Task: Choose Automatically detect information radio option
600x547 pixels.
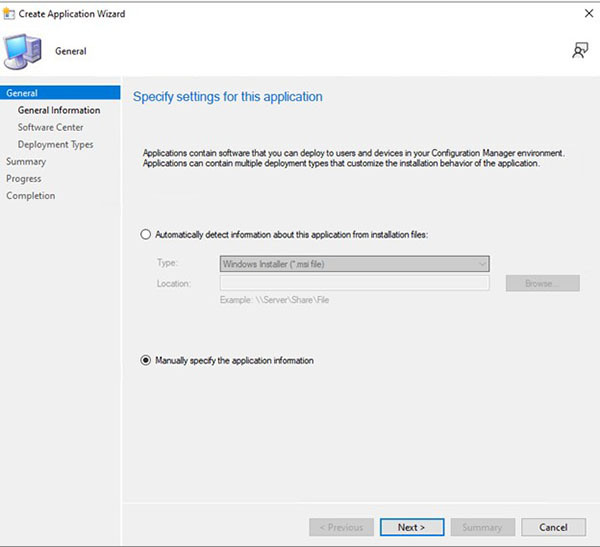Action: [147, 234]
